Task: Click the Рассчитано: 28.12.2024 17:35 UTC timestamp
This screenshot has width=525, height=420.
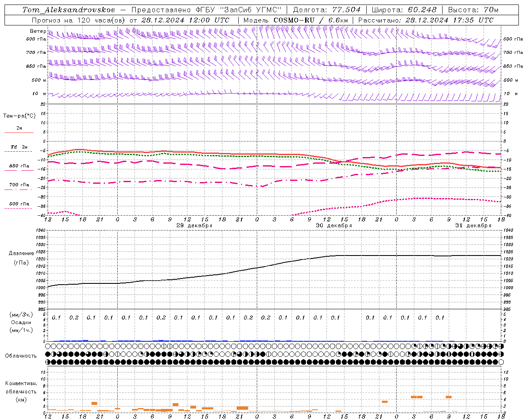Action: [x=426, y=20]
